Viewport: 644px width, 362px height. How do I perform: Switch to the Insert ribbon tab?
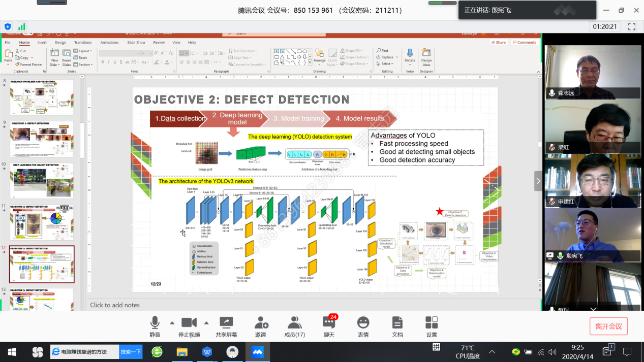(x=42, y=43)
